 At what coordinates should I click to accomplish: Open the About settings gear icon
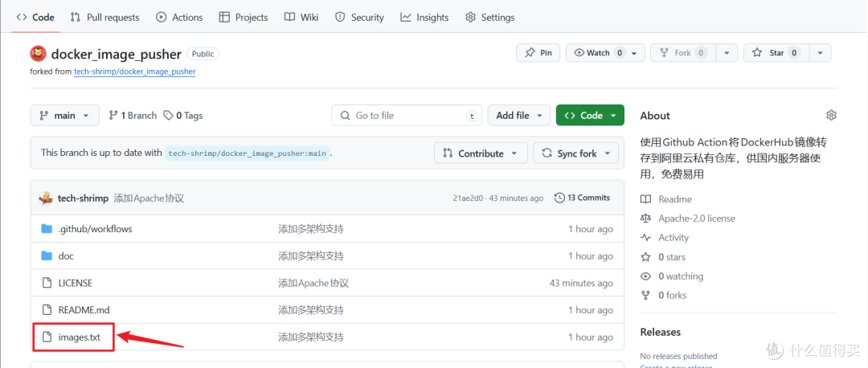[x=831, y=115]
